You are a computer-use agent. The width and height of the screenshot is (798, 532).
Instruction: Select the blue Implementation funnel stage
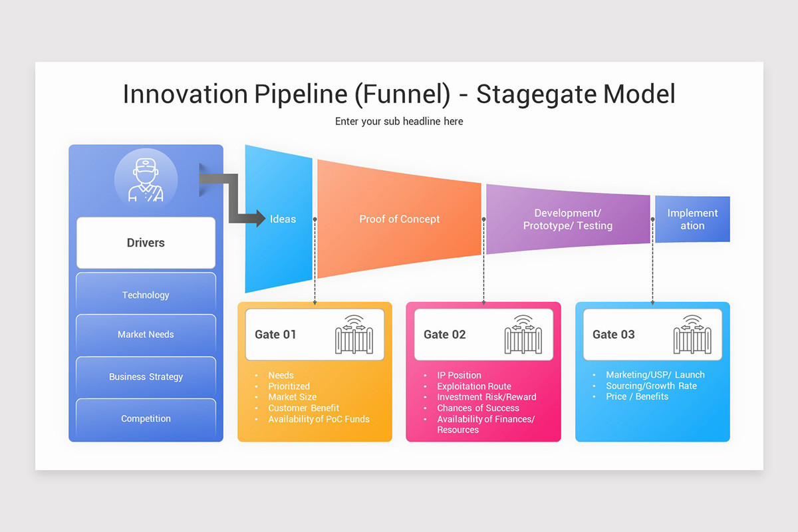[x=692, y=219]
